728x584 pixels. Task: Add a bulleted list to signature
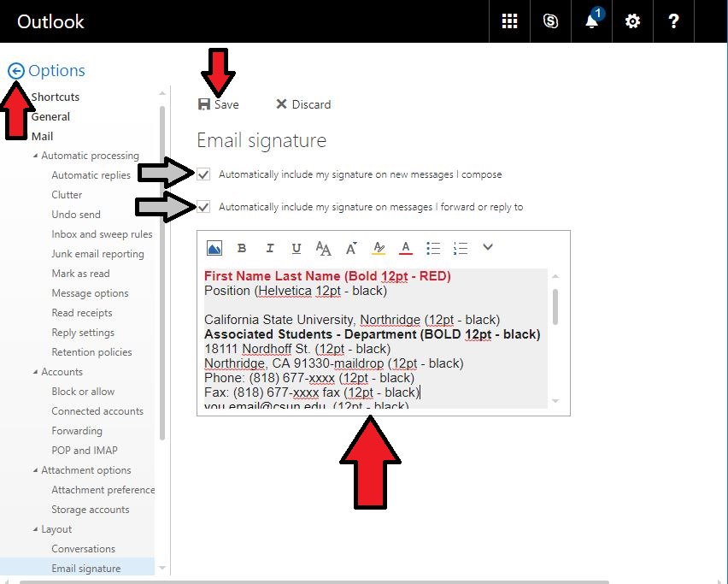tap(433, 248)
